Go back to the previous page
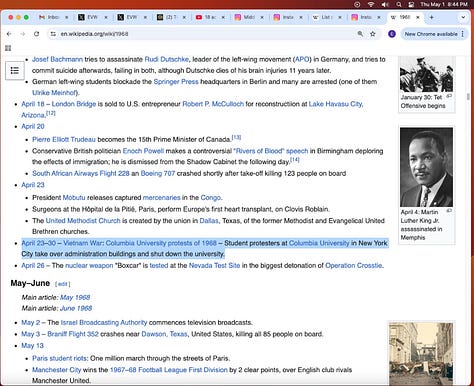Image resolution: width=474 pixels, height=386 pixels. [9, 34]
